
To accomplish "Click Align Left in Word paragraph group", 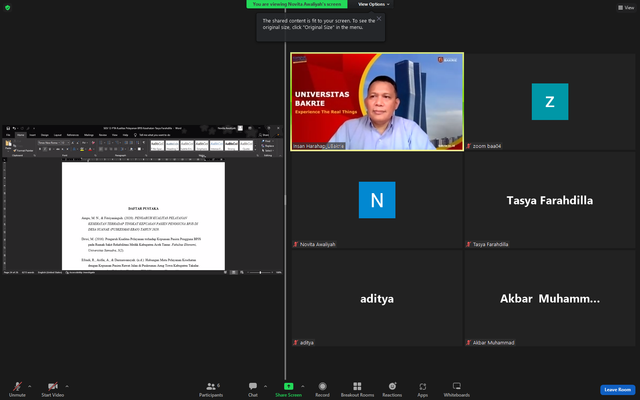I will pyautogui.click(x=101, y=149).
